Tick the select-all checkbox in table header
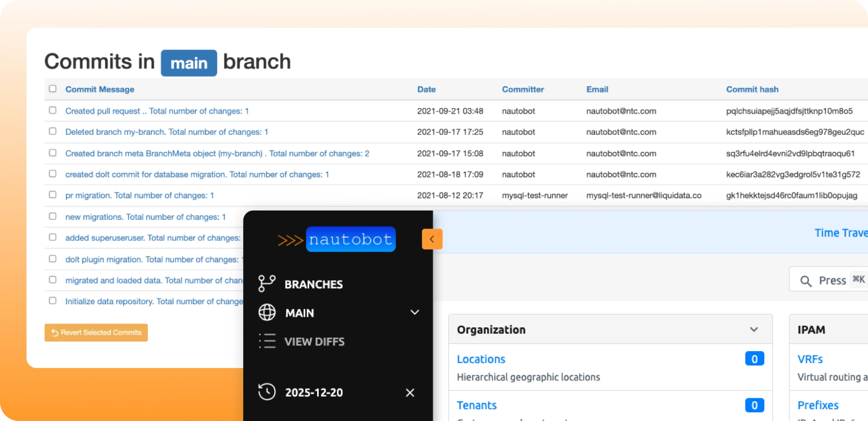 [x=52, y=89]
